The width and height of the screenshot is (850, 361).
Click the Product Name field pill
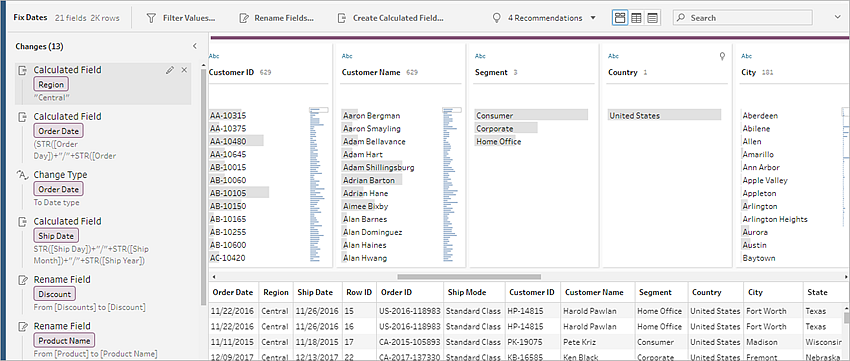65,340
